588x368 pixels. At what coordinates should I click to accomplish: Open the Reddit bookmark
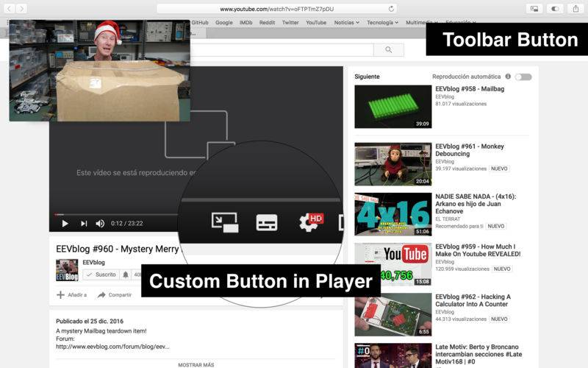tap(266, 23)
